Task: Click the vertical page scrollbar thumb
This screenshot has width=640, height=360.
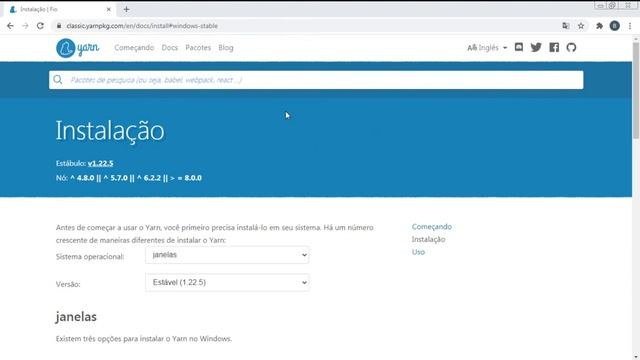Action: (636, 90)
